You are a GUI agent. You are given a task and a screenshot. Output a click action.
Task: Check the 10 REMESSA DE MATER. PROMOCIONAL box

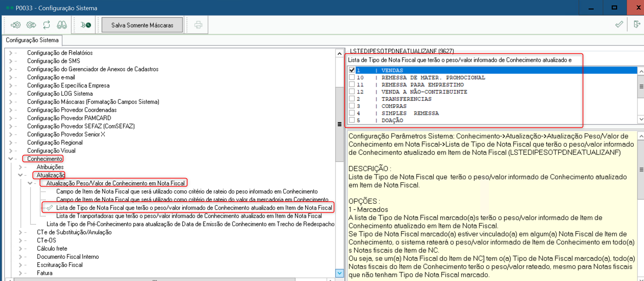[352, 77]
